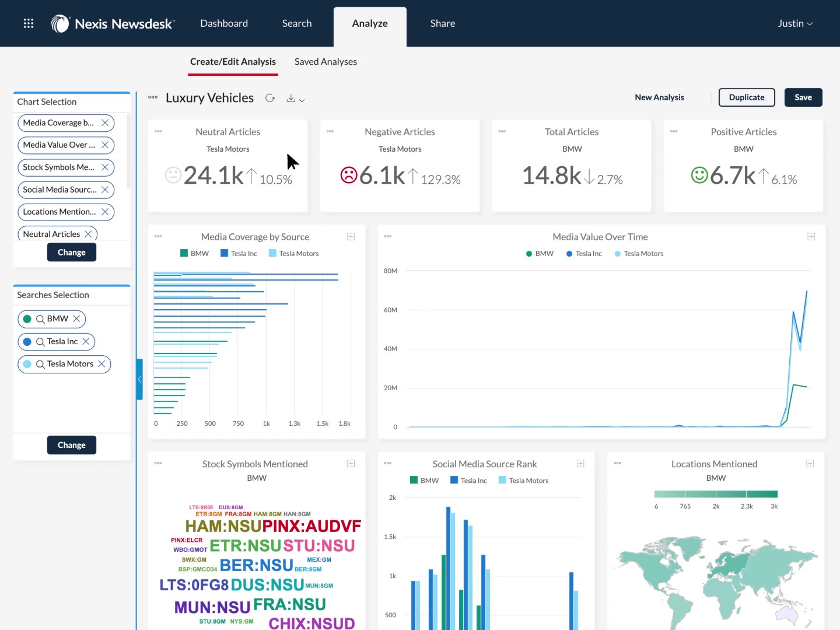Viewport: 840px width, 630px height.
Task: Go to the Dashboard tab
Action: [224, 23]
